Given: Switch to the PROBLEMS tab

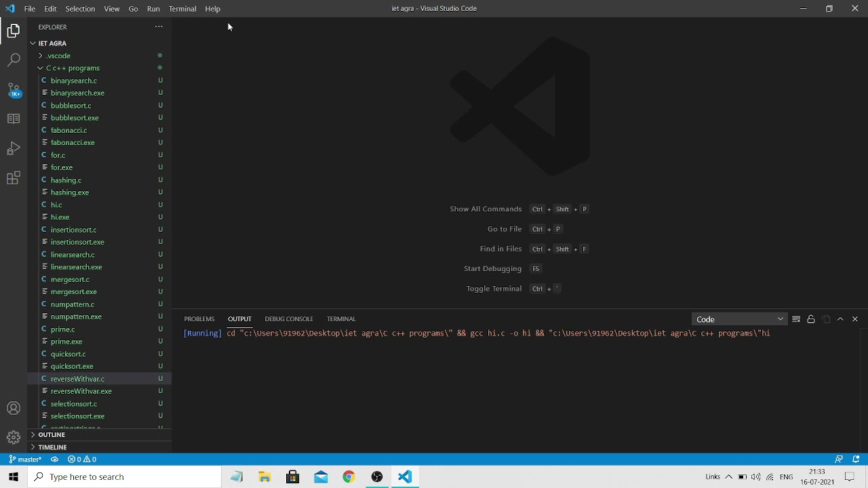Looking at the screenshot, I should 199,319.
